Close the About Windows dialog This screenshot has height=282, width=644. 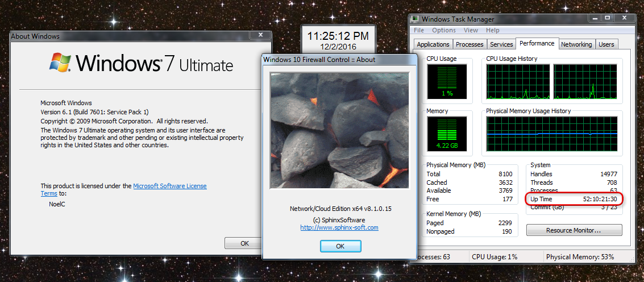click(x=260, y=35)
